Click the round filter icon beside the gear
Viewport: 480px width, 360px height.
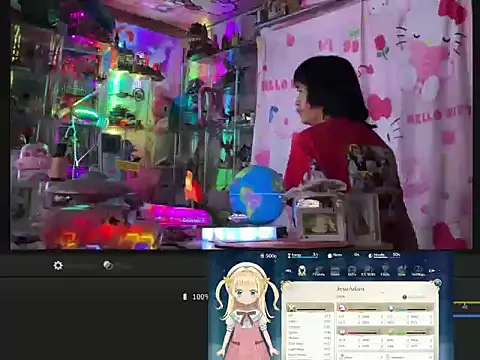tap(108, 265)
